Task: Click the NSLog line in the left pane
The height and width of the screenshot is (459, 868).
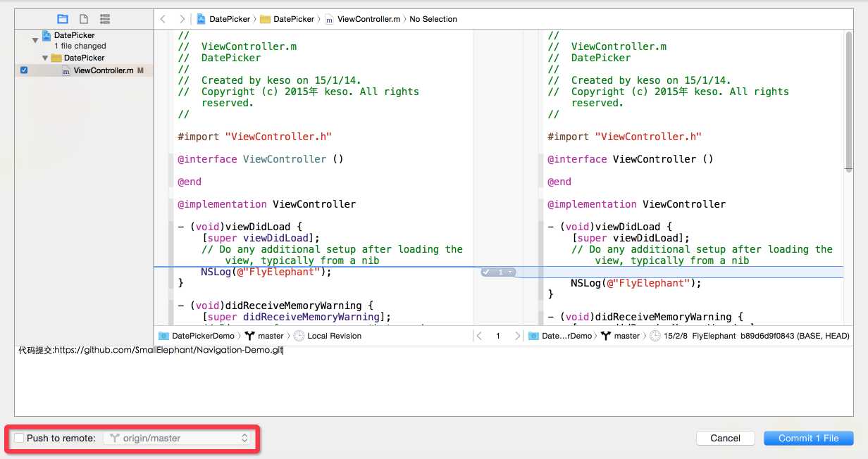Action: coord(266,272)
